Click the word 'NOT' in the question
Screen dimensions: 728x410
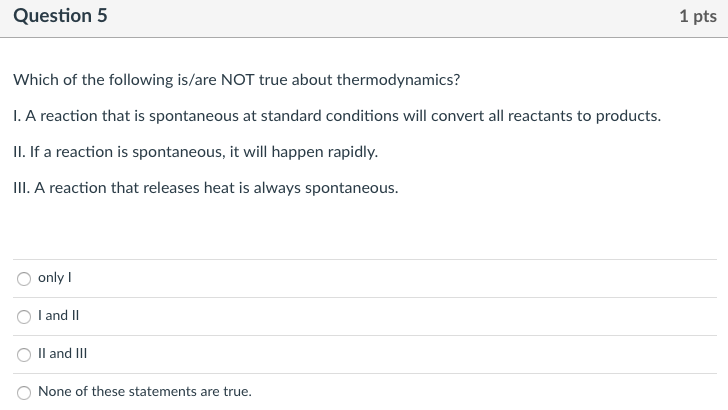click(238, 80)
